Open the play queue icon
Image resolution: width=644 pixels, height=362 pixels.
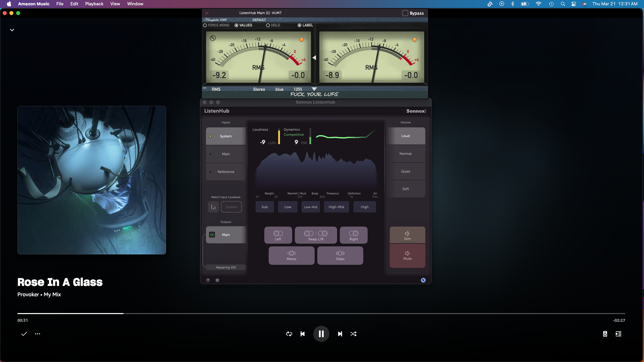[618, 334]
